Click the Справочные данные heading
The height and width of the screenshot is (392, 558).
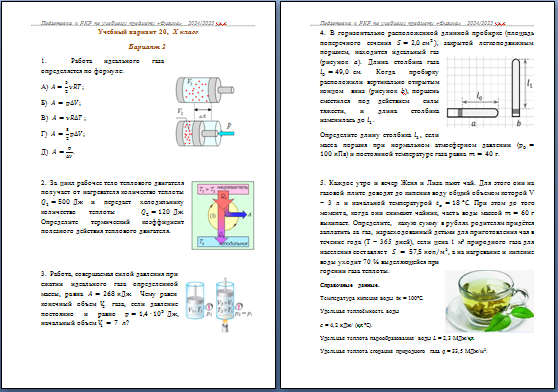click(x=350, y=285)
